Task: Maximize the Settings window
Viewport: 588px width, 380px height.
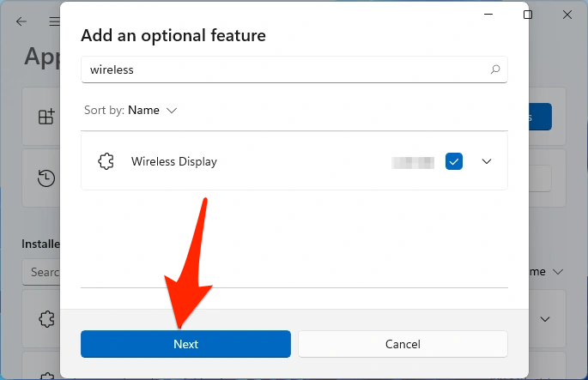Action: [528, 15]
